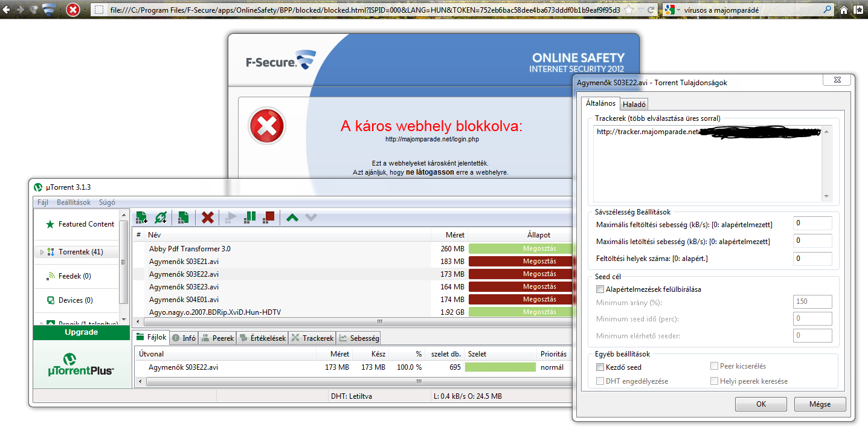
Task: Switch to the Infó tab
Action: pyautogui.click(x=184, y=338)
